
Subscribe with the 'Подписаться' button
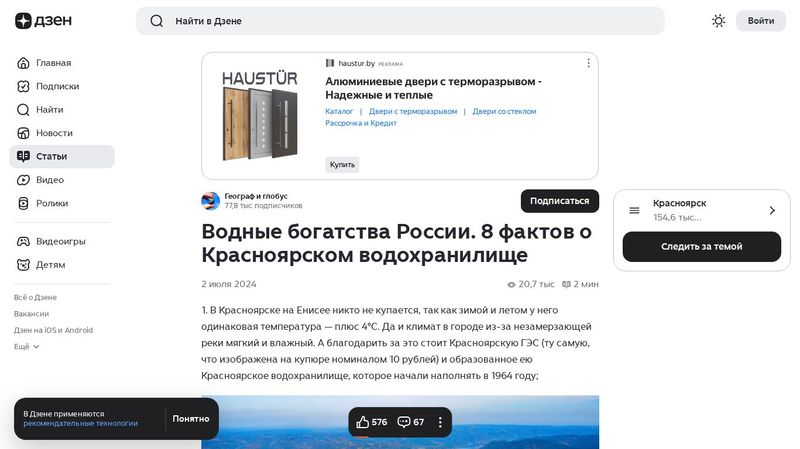coord(559,201)
